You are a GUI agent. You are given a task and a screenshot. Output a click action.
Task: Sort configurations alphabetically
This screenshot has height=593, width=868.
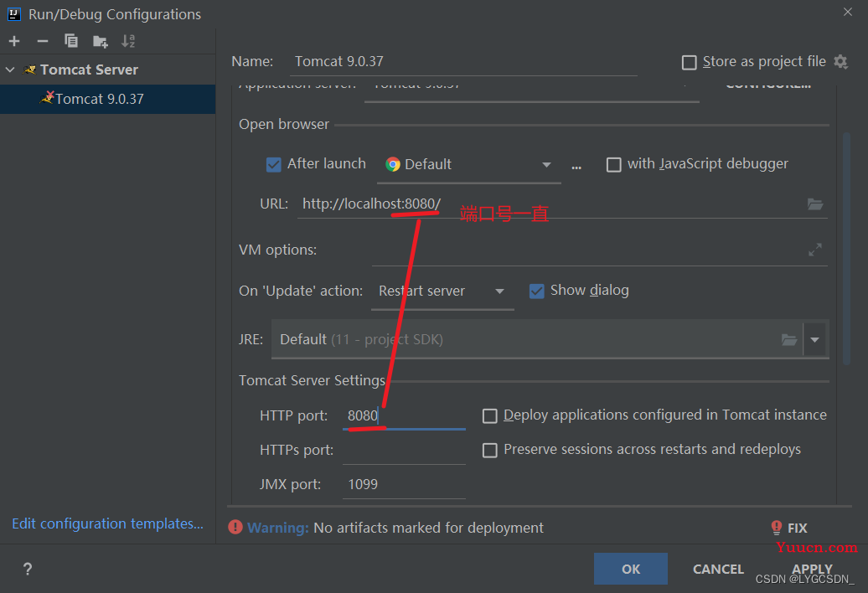click(128, 41)
